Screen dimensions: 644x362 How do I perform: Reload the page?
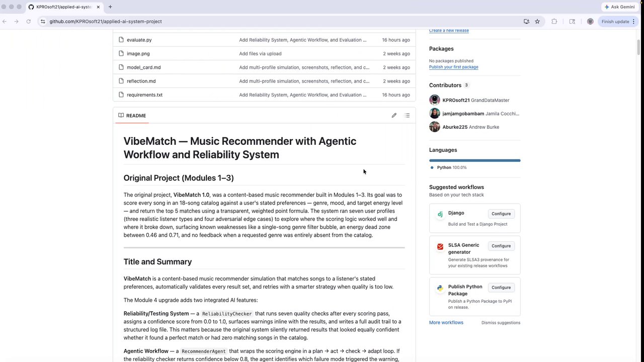tap(28, 22)
